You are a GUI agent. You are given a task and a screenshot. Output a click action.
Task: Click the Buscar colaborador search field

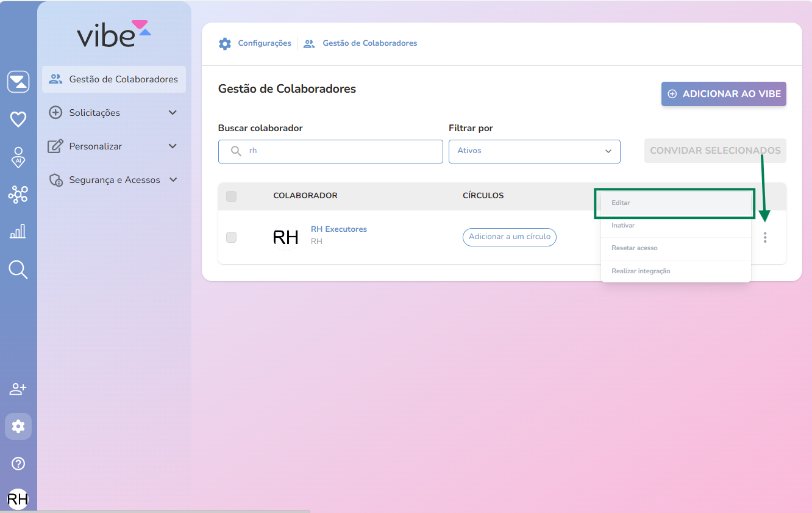[x=341, y=151]
